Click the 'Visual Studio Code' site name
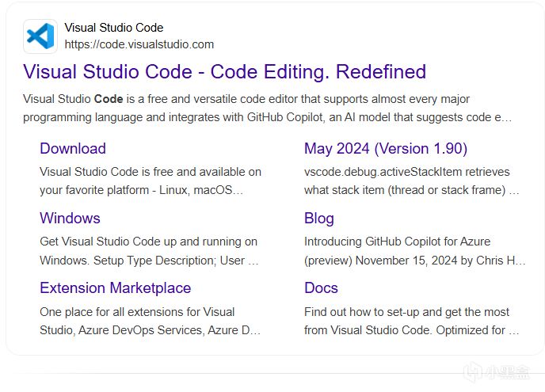 tap(114, 28)
